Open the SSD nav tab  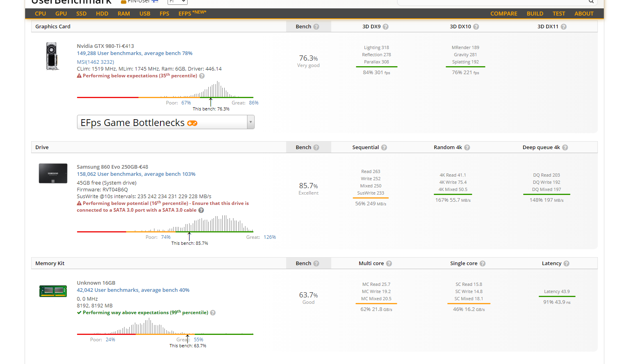point(81,14)
